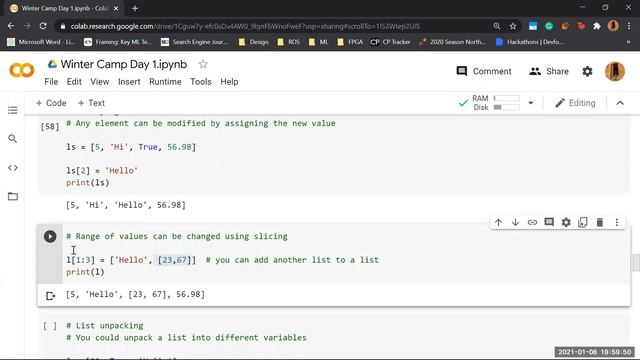
Task: Open ML bookmarks folder
Action: tap(318, 42)
